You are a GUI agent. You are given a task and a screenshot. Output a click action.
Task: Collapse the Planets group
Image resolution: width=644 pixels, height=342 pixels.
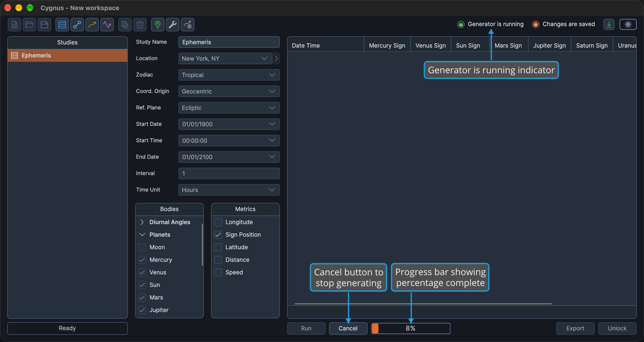142,235
